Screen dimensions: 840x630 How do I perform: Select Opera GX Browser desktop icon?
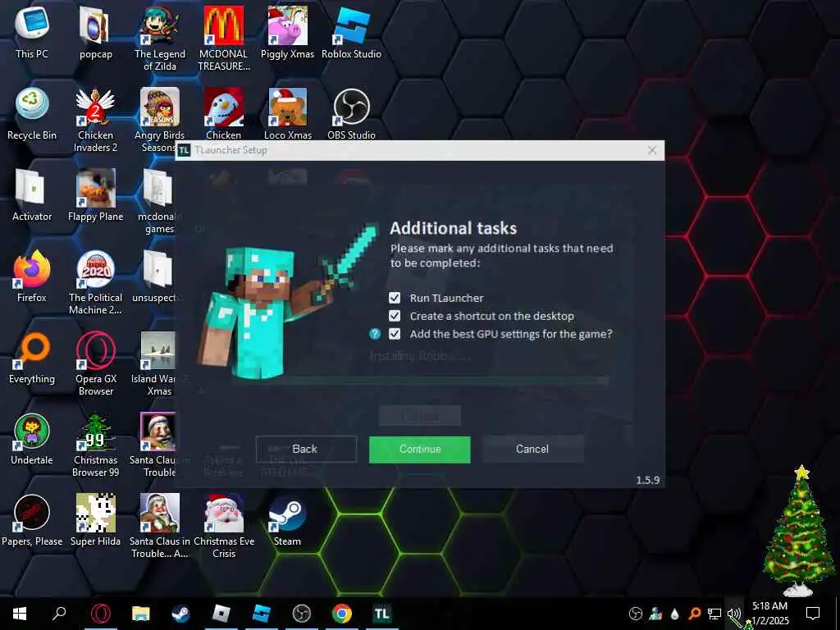[95, 364]
